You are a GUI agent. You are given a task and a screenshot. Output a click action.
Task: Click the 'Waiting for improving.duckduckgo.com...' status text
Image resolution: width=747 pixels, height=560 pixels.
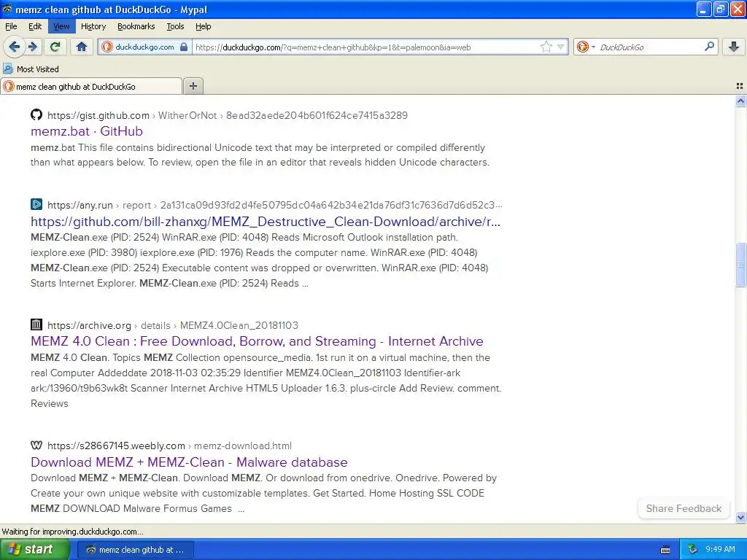(x=72, y=532)
